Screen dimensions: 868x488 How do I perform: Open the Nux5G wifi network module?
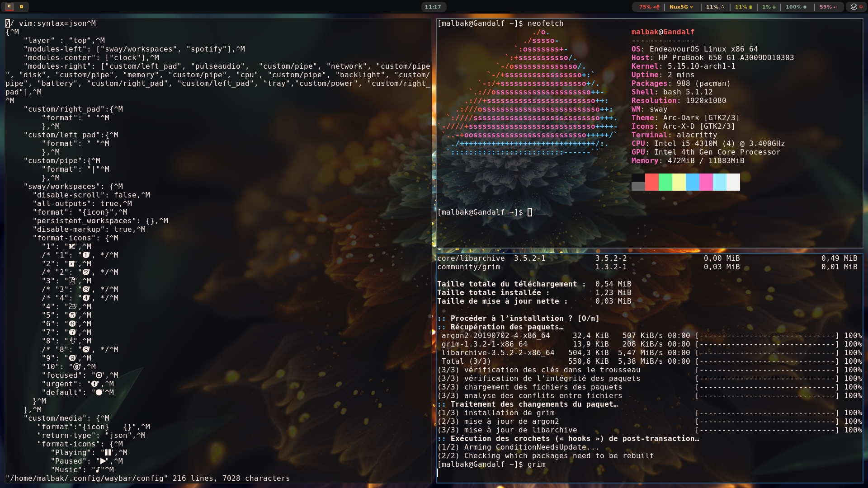(681, 7)
